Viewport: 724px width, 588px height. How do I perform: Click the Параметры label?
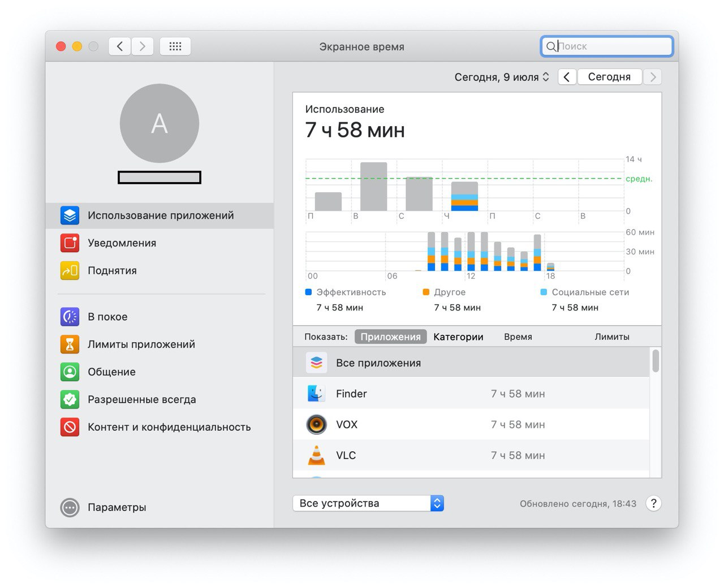click(117, 508)
